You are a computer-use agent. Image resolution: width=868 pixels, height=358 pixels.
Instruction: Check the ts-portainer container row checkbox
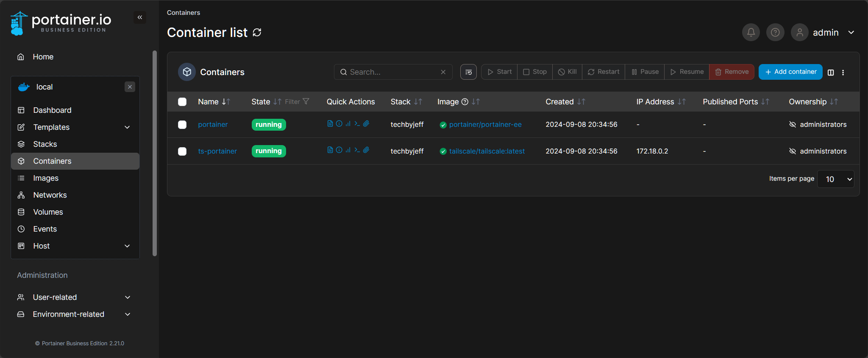182,151
